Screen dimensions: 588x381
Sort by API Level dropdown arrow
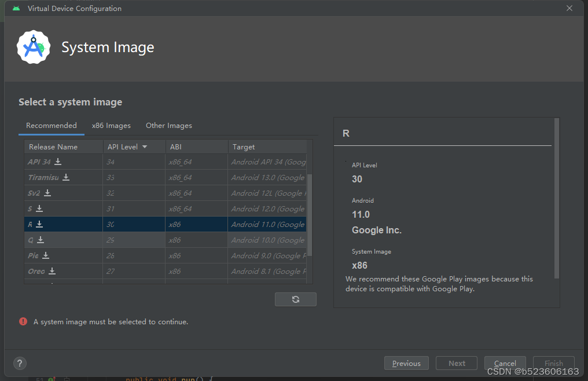click(145, 146)
